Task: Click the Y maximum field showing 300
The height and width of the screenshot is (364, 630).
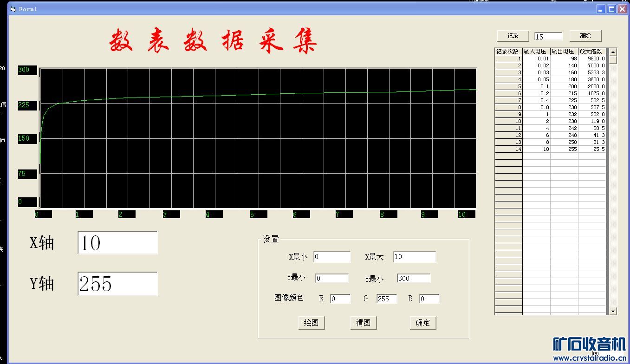Action: pyautogui.click(x=414, y=279)
